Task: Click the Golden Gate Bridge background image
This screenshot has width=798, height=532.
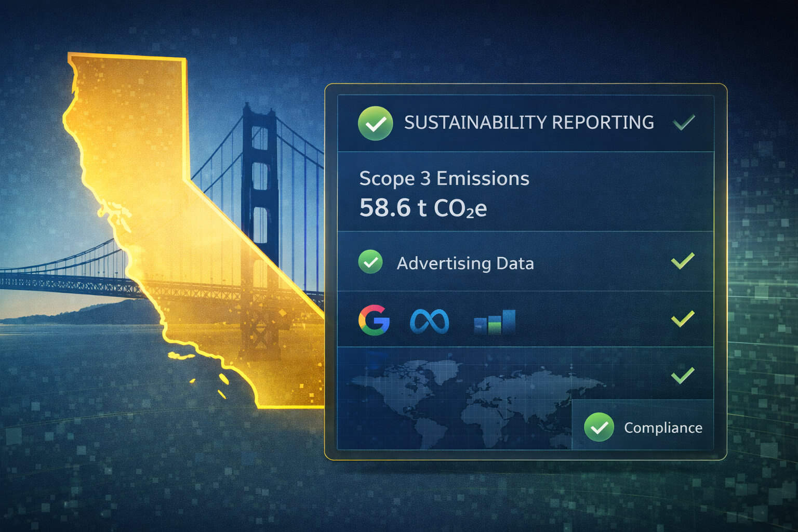Action: click(x=255, y=156)
